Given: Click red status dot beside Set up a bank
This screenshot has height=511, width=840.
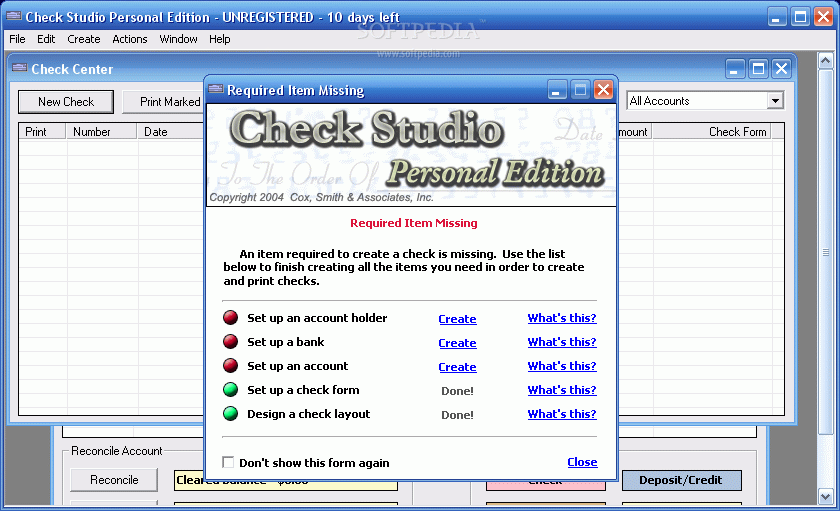Looking at the screenshot, I should click(230, 342).
